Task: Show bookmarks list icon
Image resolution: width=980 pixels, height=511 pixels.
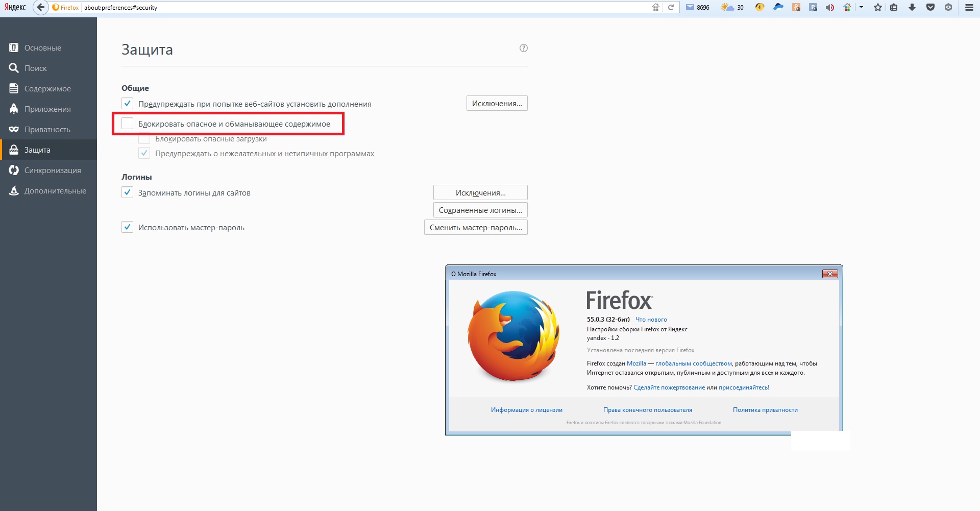Action: coord(894,7)
